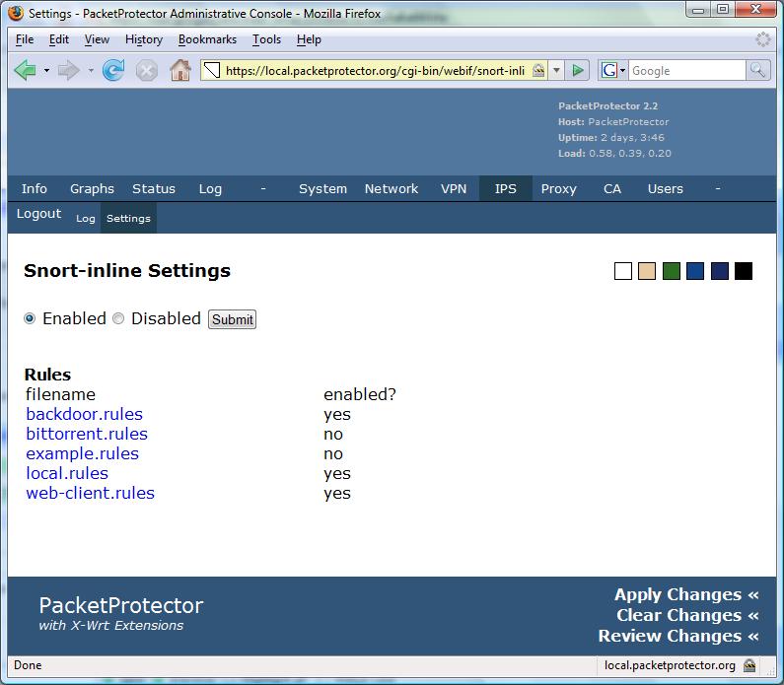Open the top-level Log tab
Screen dimensions: 784x685
pos(210,188)
